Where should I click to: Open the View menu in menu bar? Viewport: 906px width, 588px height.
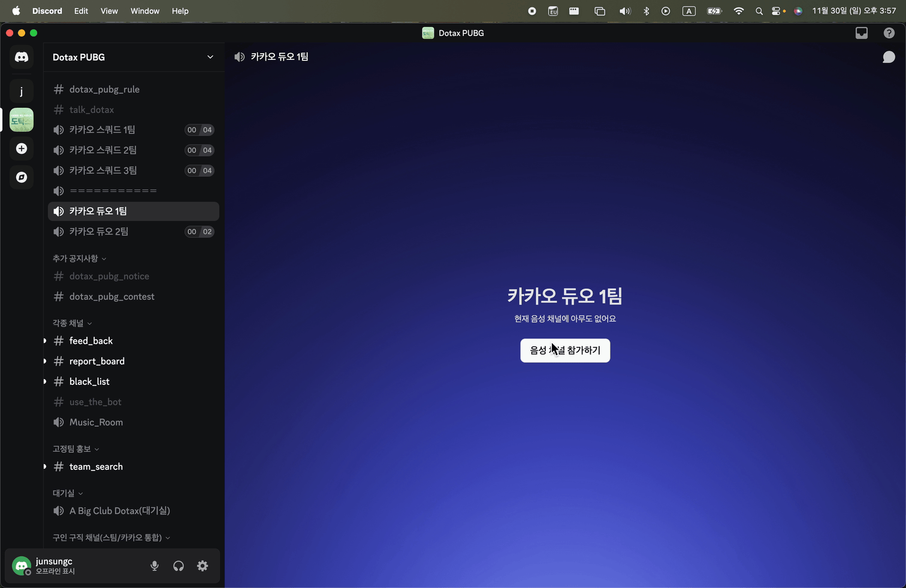[109, 11]
